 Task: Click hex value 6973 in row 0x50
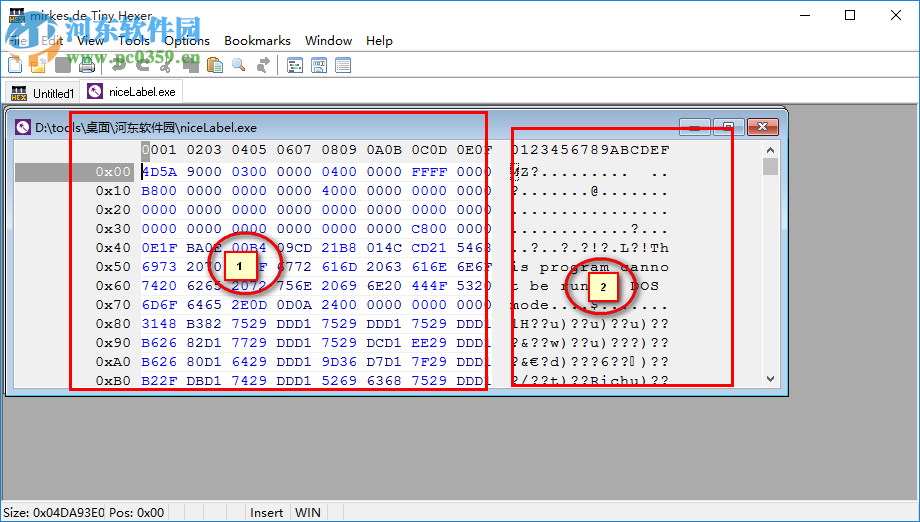click(x=159, y=266)
